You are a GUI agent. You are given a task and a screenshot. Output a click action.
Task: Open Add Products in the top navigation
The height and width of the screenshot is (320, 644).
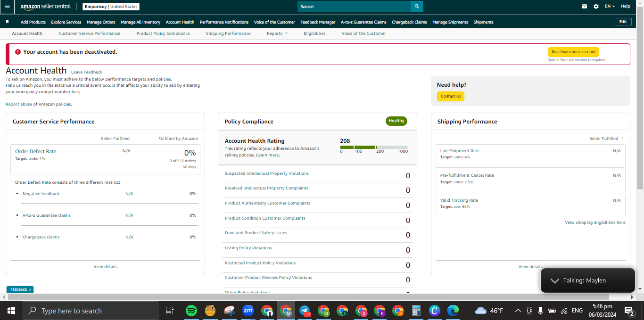point(33,22)
